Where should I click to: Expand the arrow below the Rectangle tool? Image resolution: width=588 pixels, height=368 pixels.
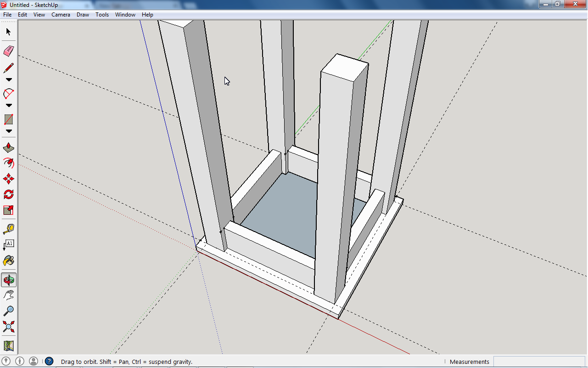(x=9, y=131)
